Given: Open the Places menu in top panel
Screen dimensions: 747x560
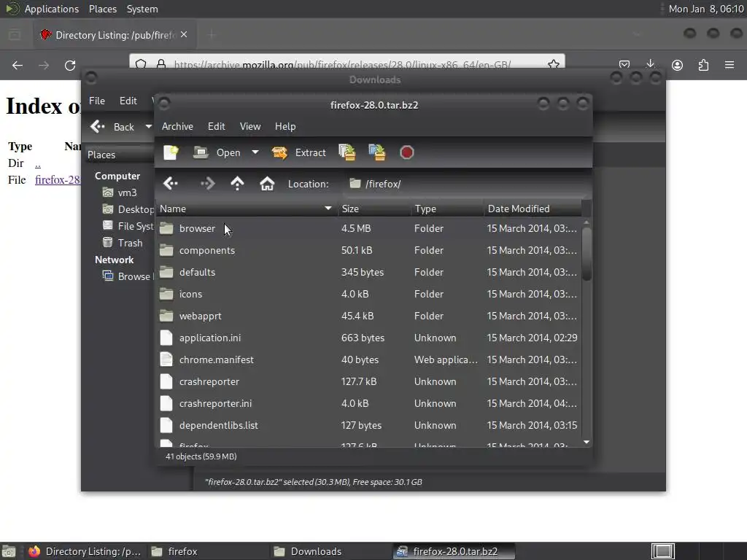Looking at the screenshot, I should point(102,9).
